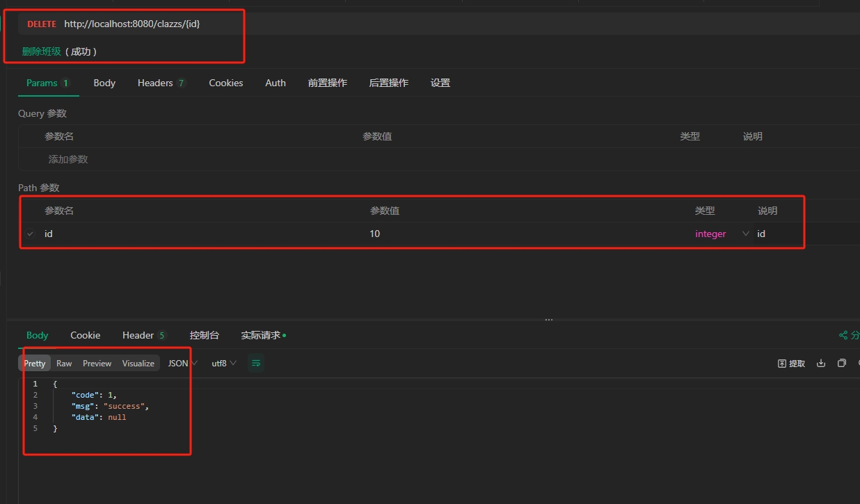This screenshot has width=860, height=504.
Task: Open the 实际请求 actual request tab
Action: [x=262, y=335]
